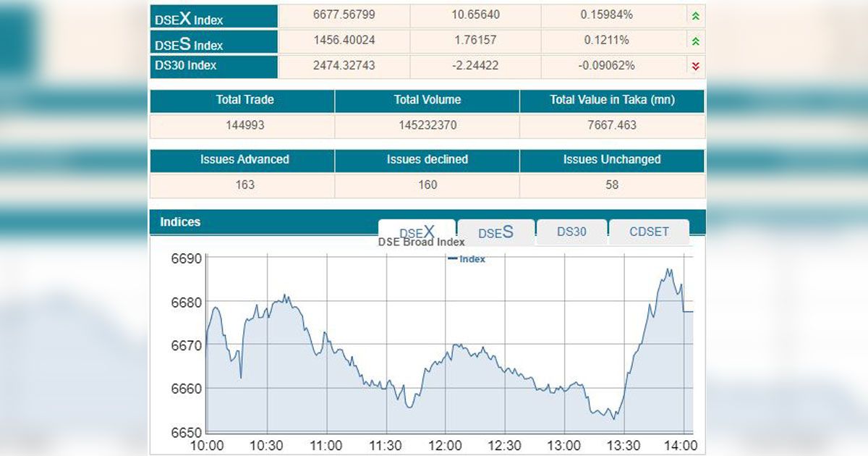Select the DSES change value 1.76157
Screen dimensions: 868x456
[x=475, y=41]
